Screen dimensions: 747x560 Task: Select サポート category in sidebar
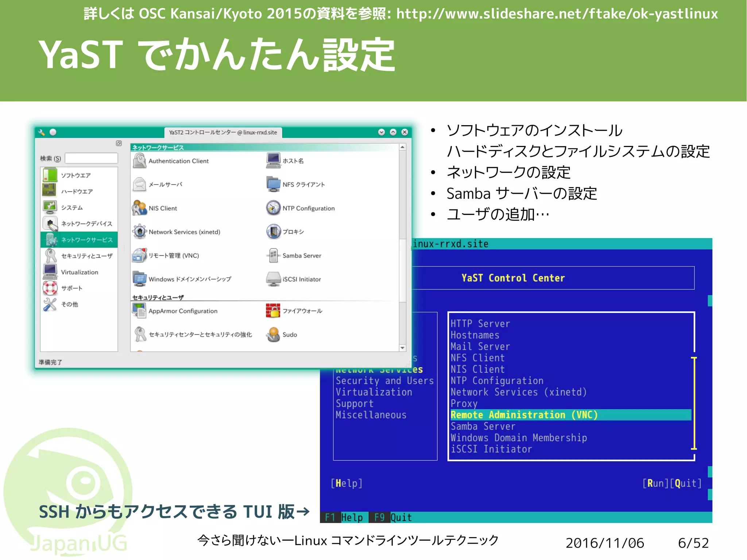pos(79,288)
